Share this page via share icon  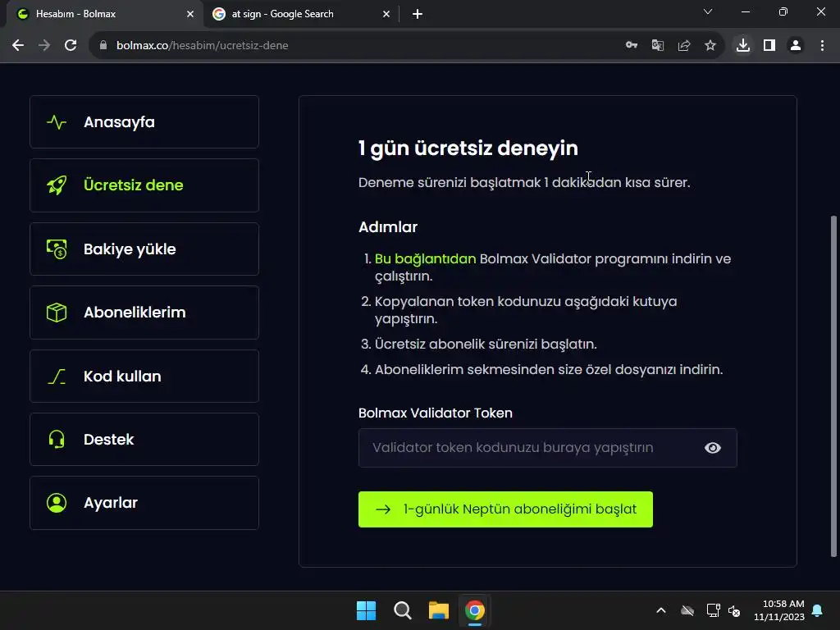(683, 46)
